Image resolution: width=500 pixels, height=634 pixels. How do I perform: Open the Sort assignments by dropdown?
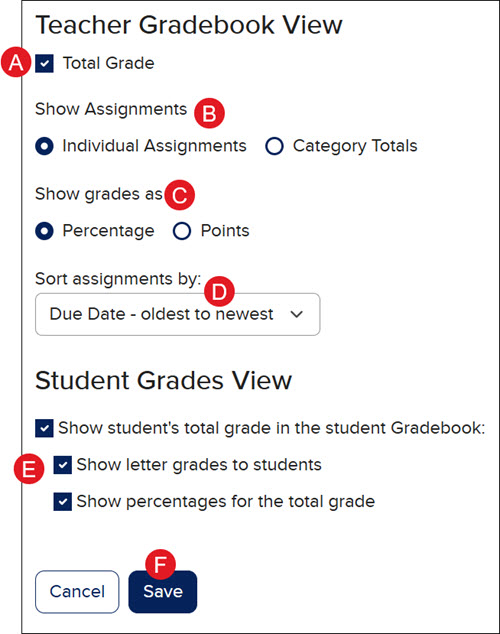178,314
